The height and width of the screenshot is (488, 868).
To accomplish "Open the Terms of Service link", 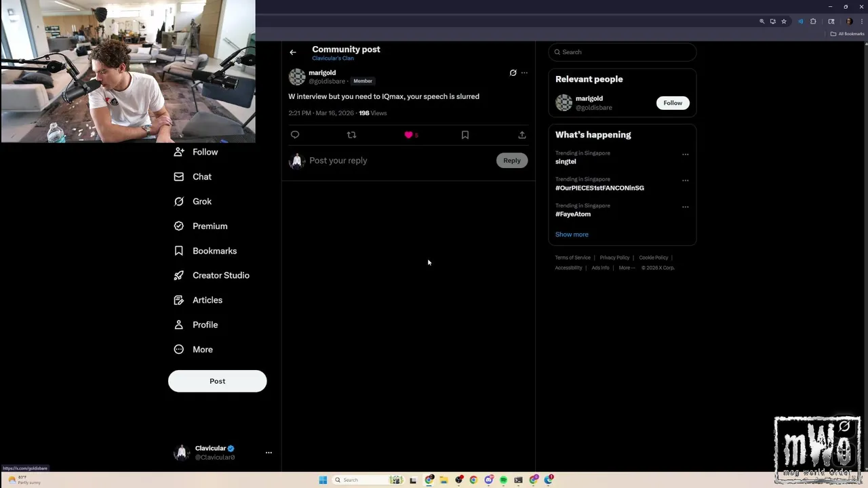I will click(x=572, y=258).
